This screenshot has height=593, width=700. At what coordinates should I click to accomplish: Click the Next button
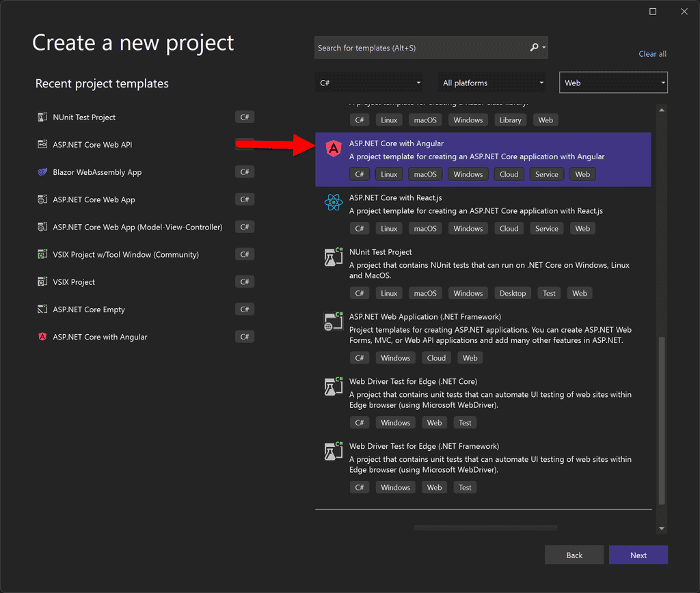[638, 555]
